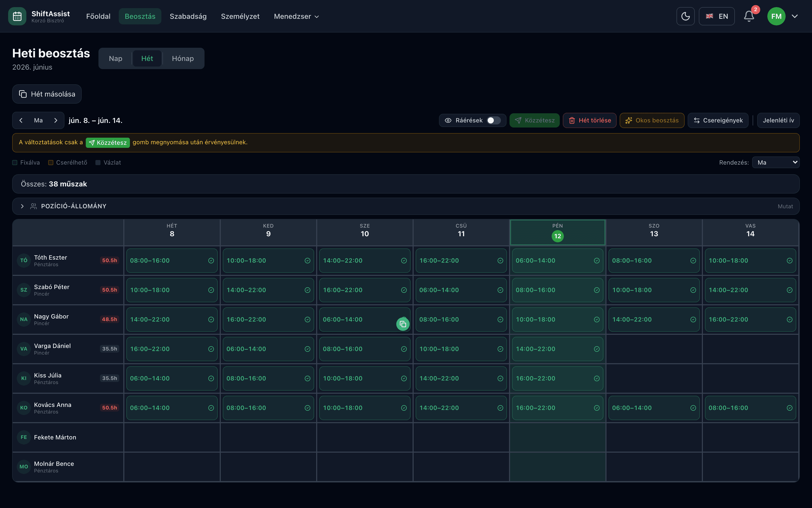Toggle the Fixálva legend checkbox
The width and height of the screenshot is (812, 508).
15,163
